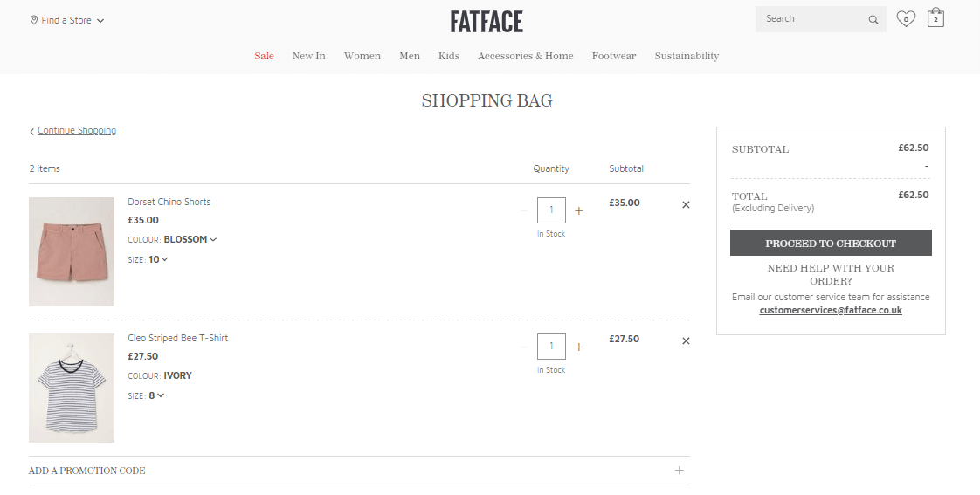This screenshot has width=980, height=495.
Task: Click the search magnifier icon
Action: pos(873,19)
